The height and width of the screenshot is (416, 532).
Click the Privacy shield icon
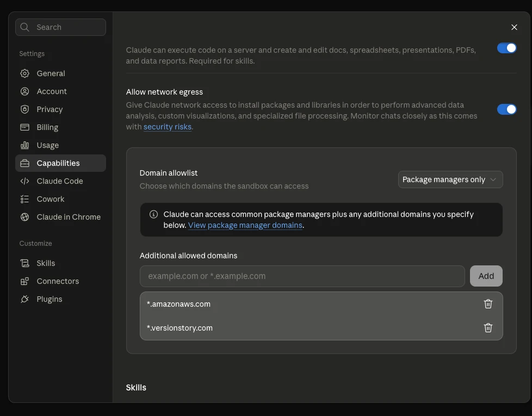coord(25,109)
